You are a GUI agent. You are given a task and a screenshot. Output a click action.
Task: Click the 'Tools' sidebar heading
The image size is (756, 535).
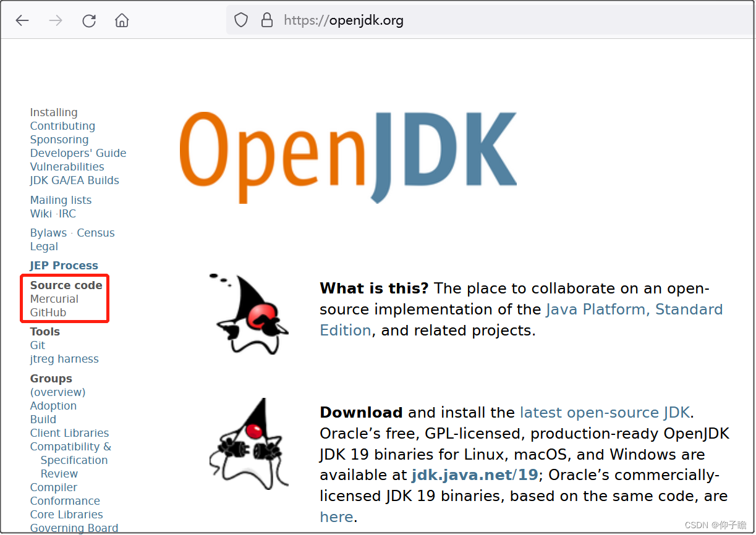click(45, 332)
